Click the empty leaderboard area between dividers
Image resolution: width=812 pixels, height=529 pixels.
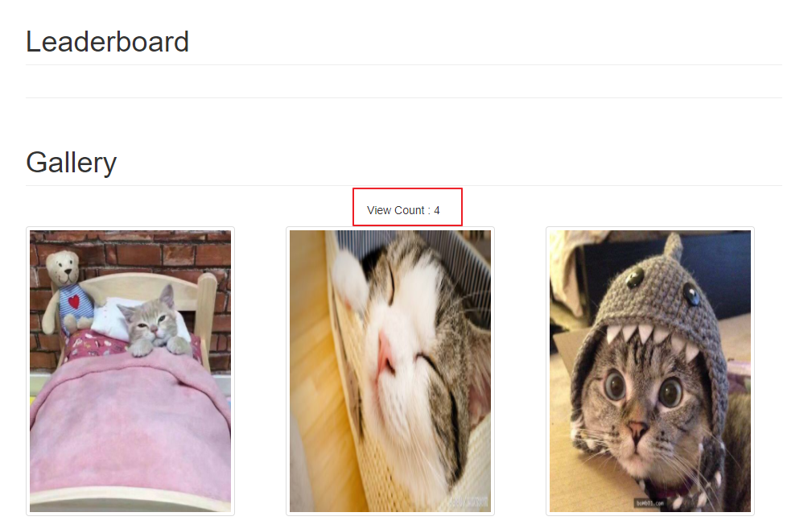tap(404, 81)
